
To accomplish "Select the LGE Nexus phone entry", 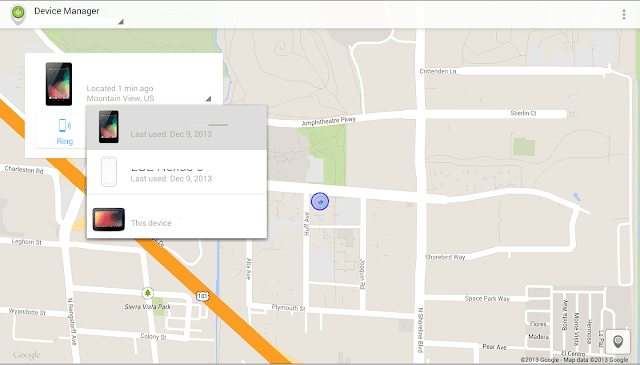I will pyautogui.click(x=177, y=172).
